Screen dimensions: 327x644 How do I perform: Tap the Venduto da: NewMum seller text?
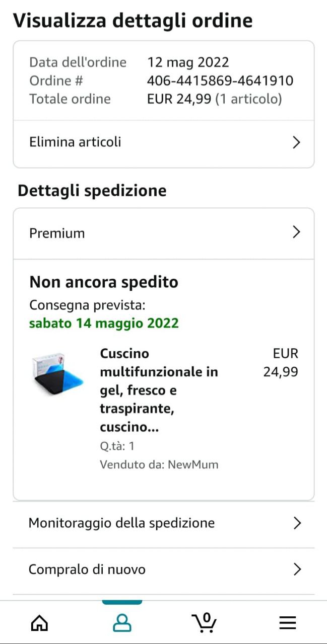(x=159, y=464)
